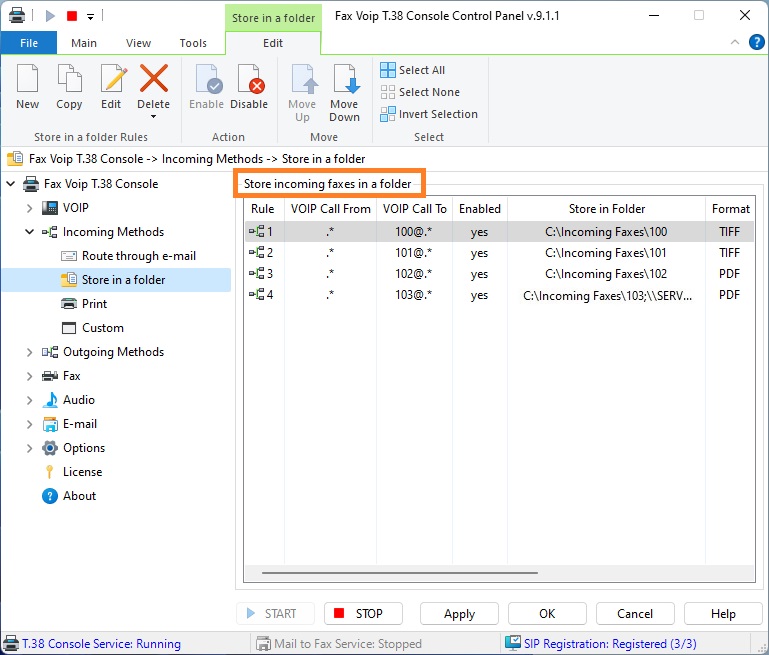The image size is (769, 655).
Task: Expand the Fax tree node
Action: point(29,376)
